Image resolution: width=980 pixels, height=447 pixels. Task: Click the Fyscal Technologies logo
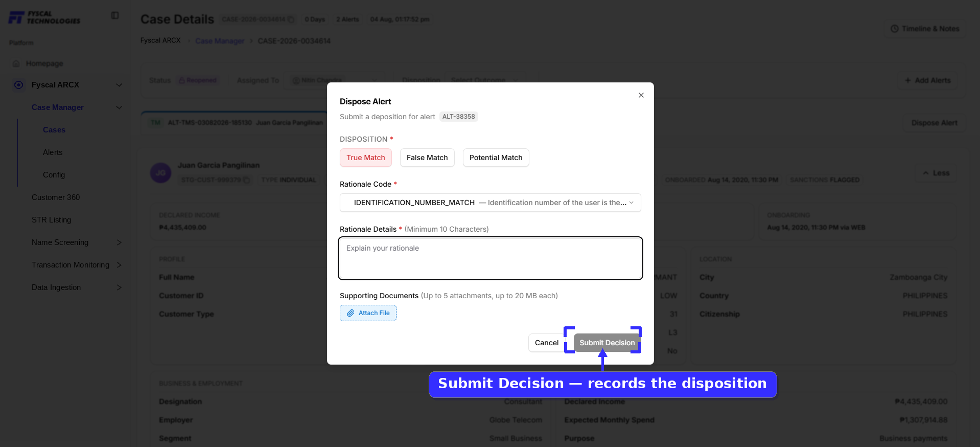coord(44,17)
